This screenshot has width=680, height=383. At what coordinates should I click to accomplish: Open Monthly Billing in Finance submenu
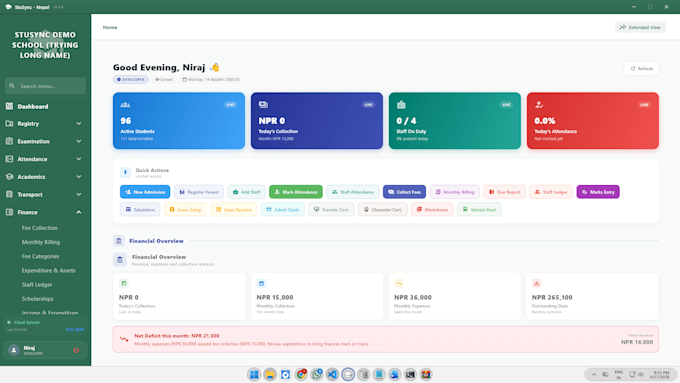(x=41, y=242)
